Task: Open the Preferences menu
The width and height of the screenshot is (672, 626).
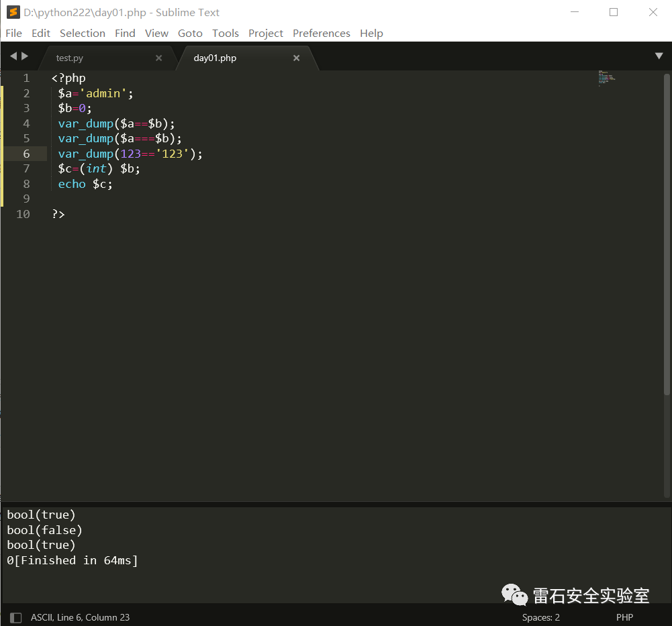Action: [321, 33]
